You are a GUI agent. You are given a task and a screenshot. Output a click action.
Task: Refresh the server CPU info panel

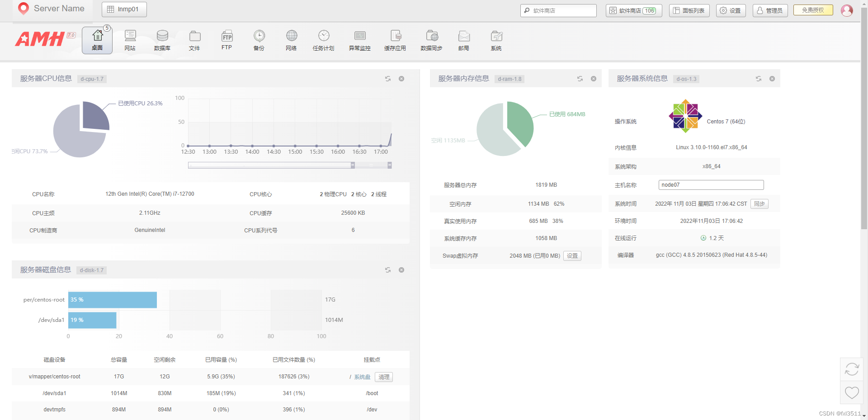coord(388,78)
